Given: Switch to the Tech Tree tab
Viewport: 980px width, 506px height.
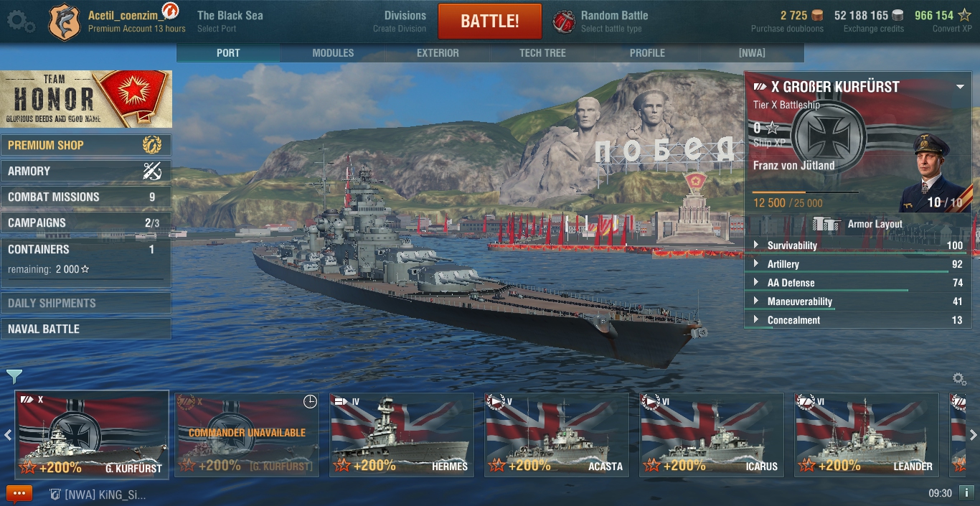Looking at the screenshot, I should coord(542,53).
